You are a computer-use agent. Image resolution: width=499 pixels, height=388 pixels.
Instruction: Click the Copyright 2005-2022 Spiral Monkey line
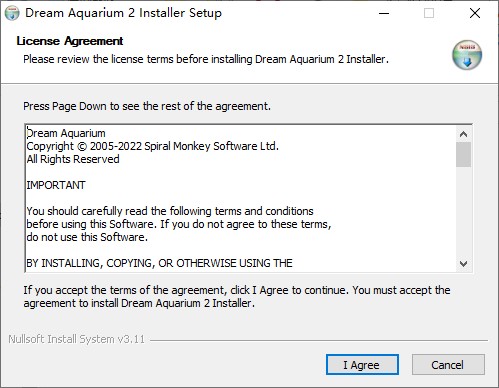coord(152,146)
